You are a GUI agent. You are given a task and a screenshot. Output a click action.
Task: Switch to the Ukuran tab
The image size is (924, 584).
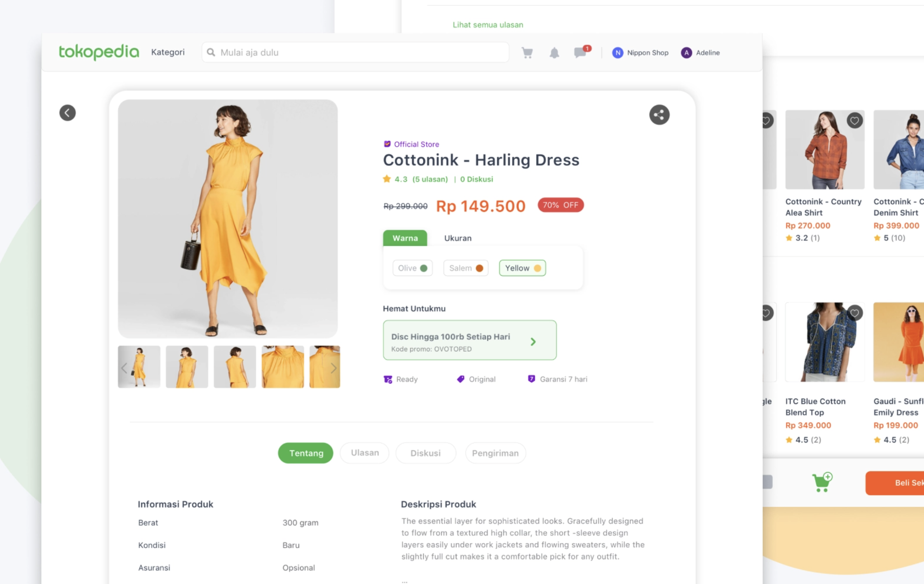coord(458,238)
